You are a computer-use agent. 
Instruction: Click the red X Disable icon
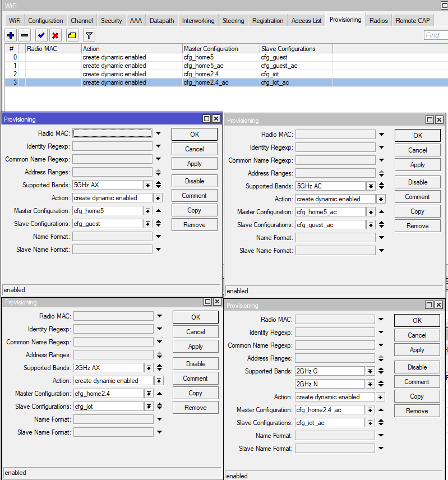coord(56,35)
